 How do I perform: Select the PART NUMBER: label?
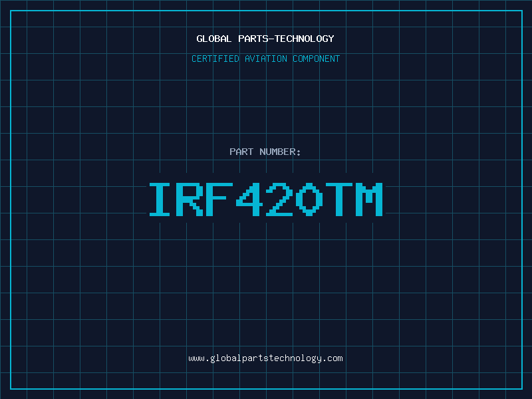265,152
